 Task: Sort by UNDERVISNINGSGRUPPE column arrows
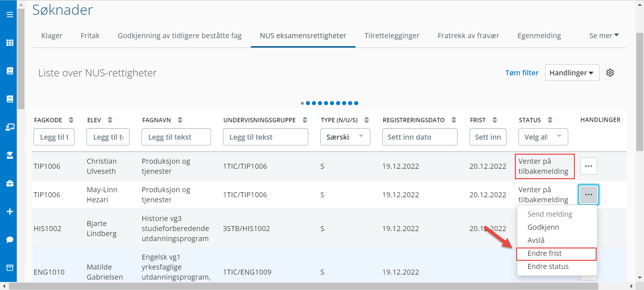305,120
